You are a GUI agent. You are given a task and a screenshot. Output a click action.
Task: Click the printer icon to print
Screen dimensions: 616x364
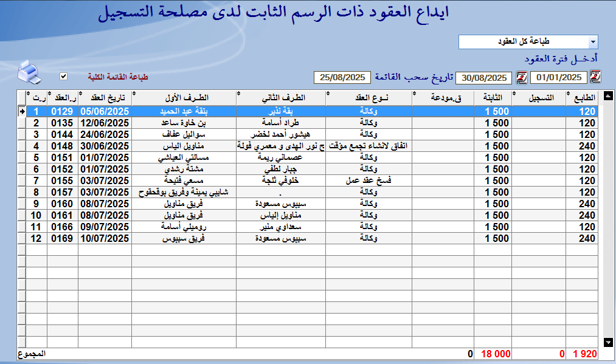29,73
